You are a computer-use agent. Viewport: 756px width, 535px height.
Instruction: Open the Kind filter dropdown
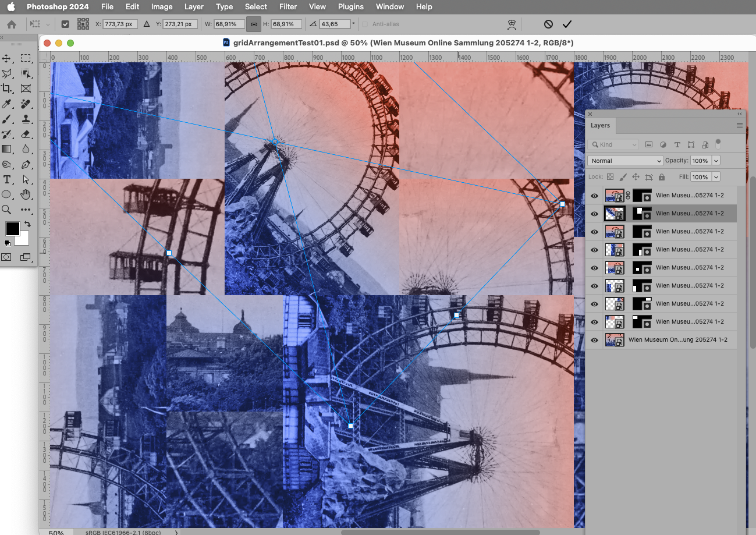[614, 144]
